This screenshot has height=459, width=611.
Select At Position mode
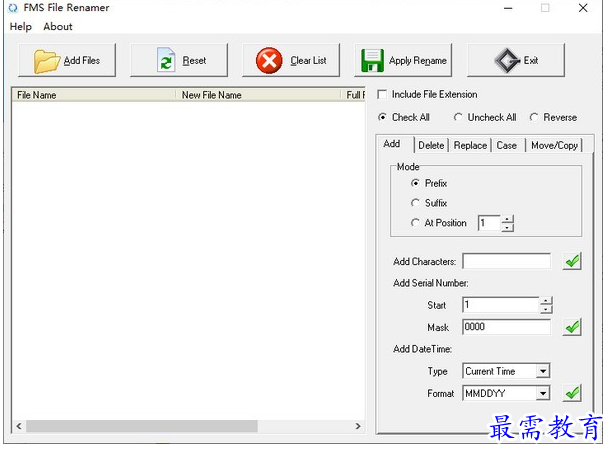pos(415,223)
